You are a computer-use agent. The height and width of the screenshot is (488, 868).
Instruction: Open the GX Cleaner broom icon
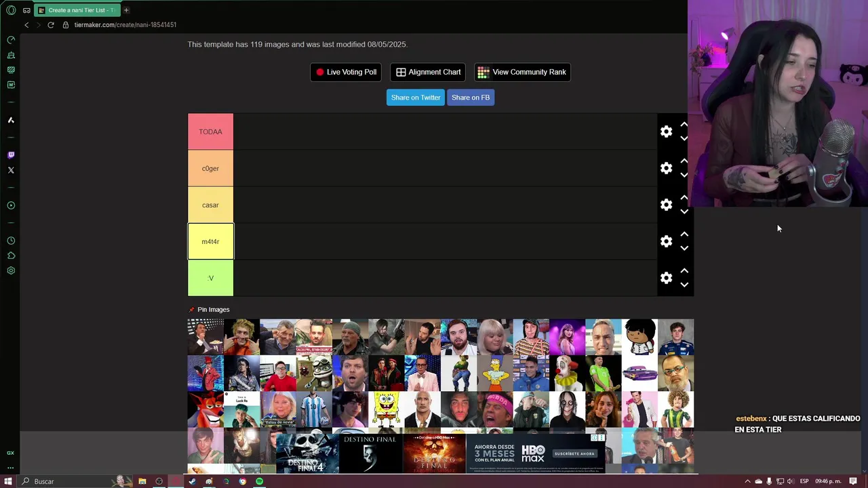pos(11,55)
